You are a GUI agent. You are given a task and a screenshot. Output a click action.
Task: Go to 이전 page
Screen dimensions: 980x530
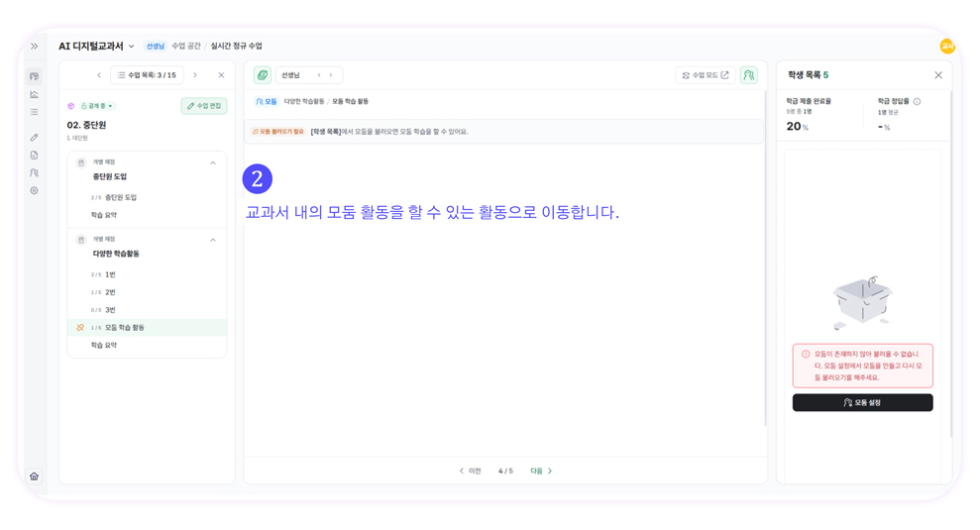(x=471, y=472)
